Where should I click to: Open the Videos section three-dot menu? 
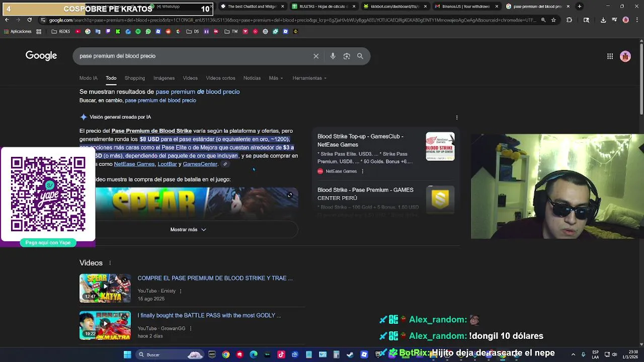110,263
